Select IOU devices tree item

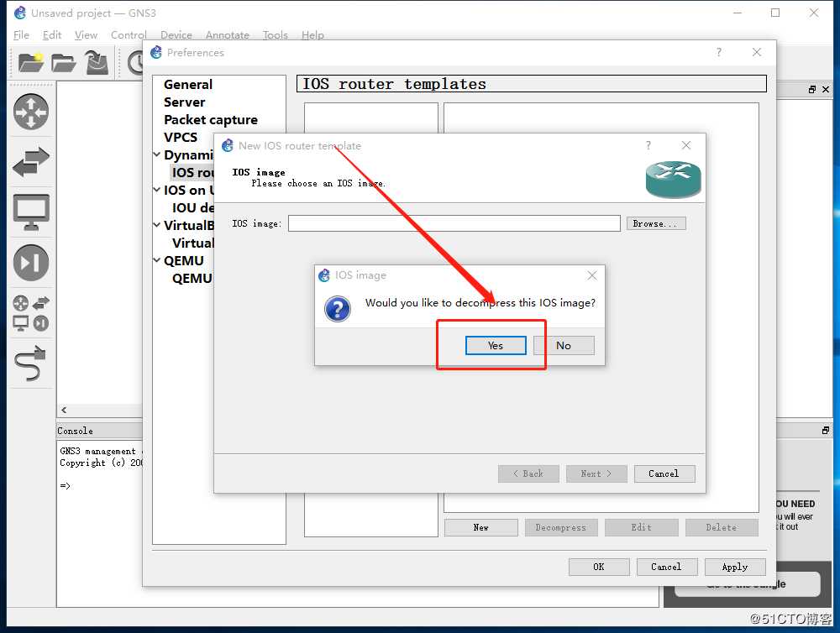coord(192,208)
